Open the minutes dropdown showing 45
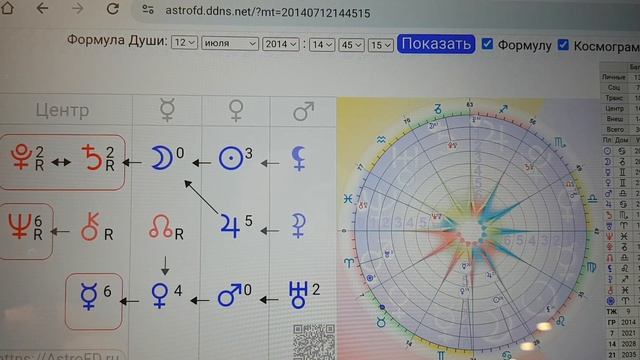Screen dimensions: 640x360 351,45
